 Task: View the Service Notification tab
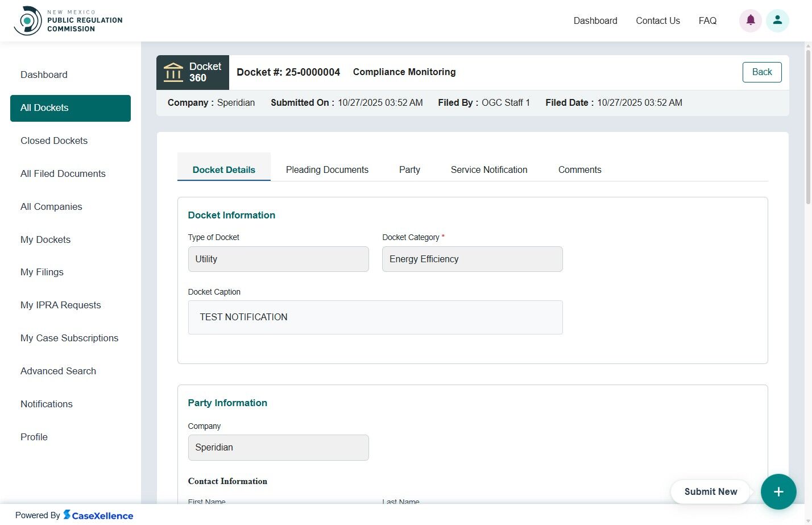[488, 170]
